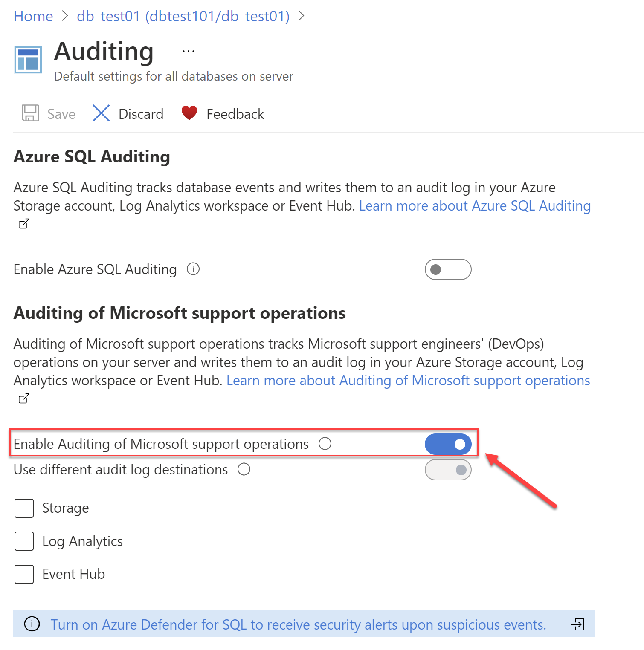This screenshot has height=650, width=644.
Task: Click the Feedback heart icon
Action: pos(189,113)
